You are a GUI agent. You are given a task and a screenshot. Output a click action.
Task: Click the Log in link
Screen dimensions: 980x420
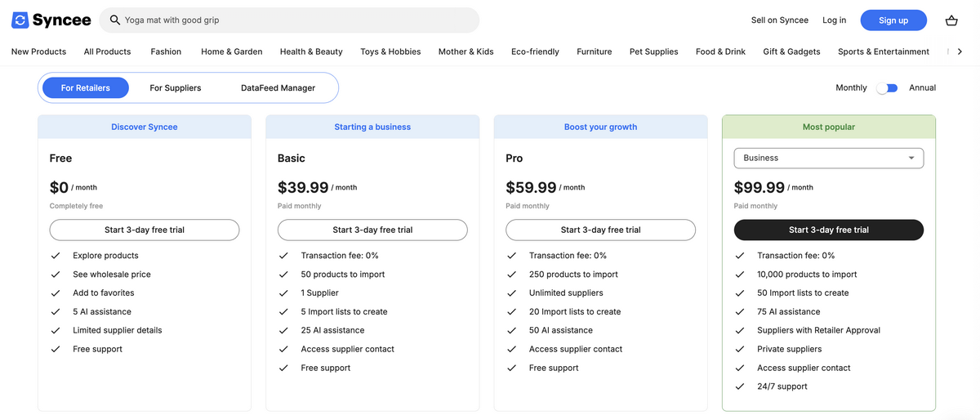pyautogui.click(x=834, y=20)
